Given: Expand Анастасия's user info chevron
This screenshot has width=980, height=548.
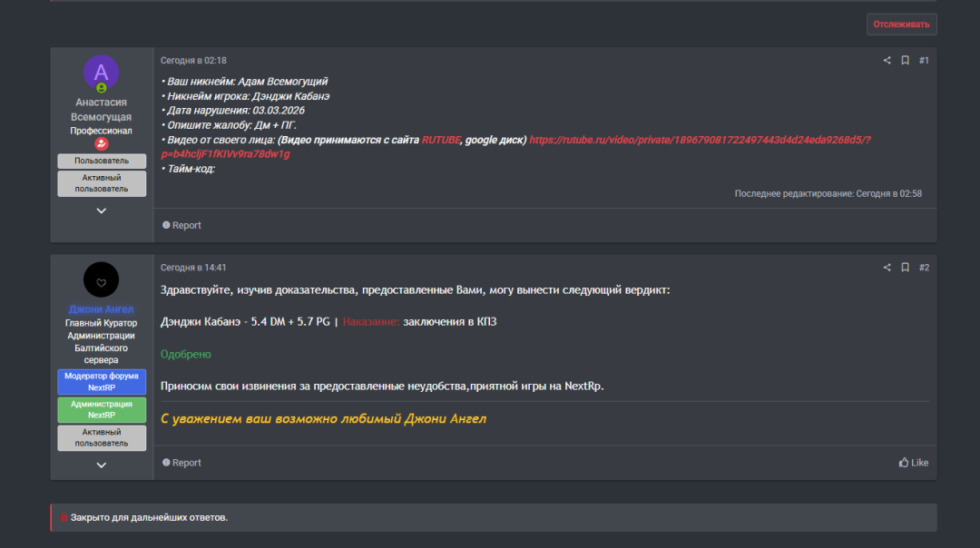Looking at the screenshot, I should tap(102, 210).
